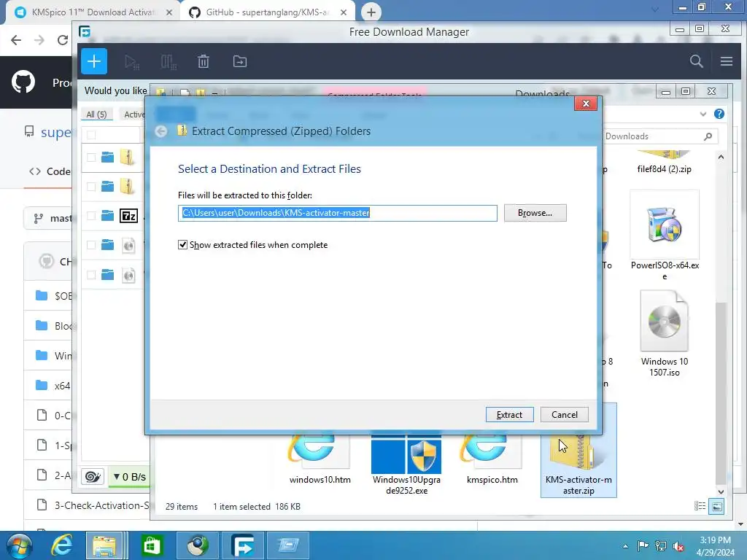Open Browse for destination folder
The image size is (747, 560).
(535, 213)
